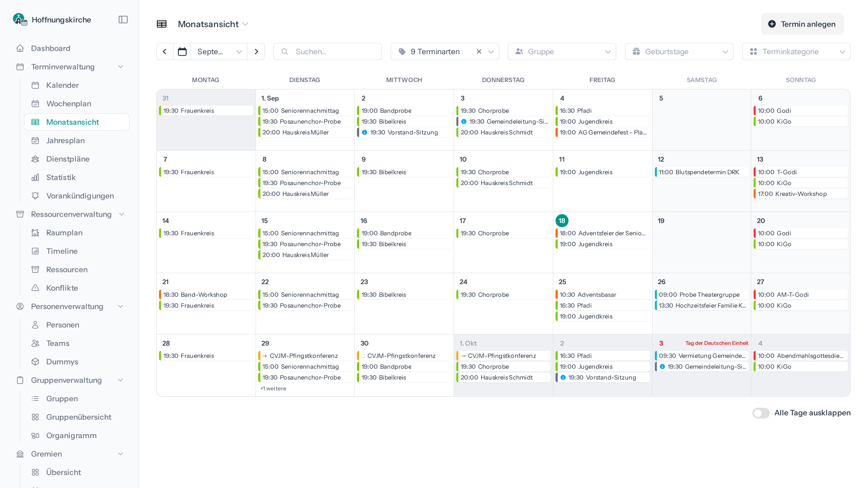Collapse the sidebar with the panel icon
Image resolution: width=868 pixels, height=488 pixels.
123,20
